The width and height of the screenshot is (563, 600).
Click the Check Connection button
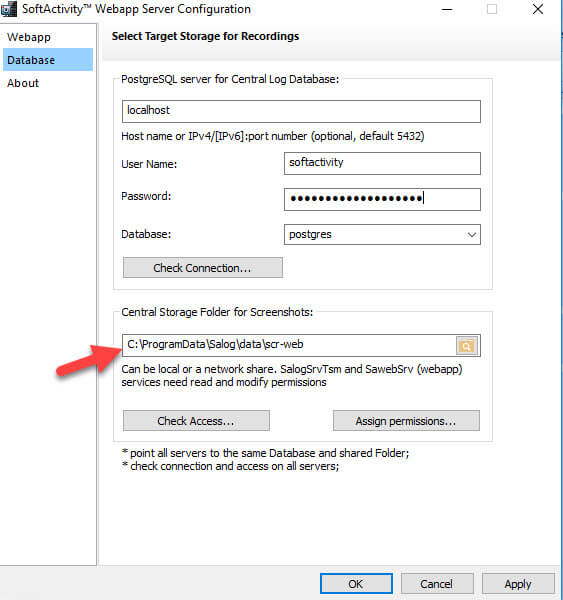click(202, 267)
